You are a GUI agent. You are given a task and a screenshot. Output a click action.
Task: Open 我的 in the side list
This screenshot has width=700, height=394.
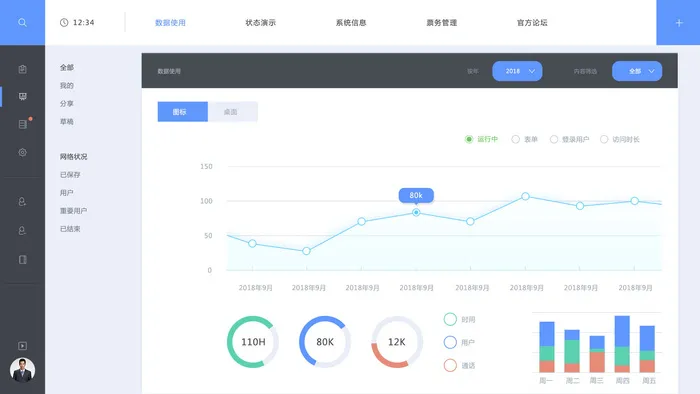coord(67,85)
